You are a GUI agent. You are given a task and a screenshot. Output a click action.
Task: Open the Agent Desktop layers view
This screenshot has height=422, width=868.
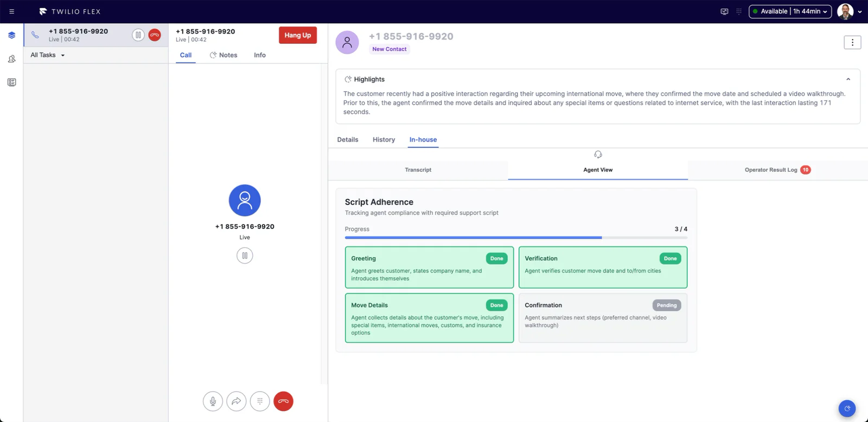pyautogui.click(x=11, y=35)
